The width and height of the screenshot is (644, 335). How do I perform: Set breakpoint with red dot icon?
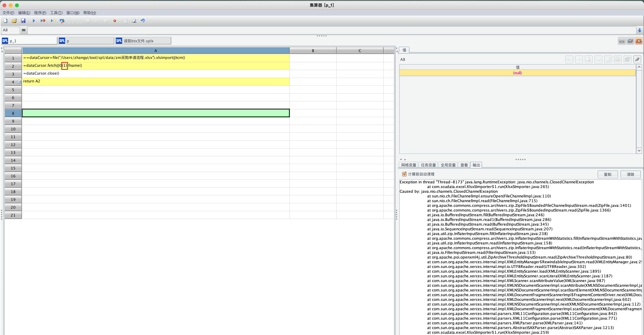pyautogui.click(x=114, y=21)
